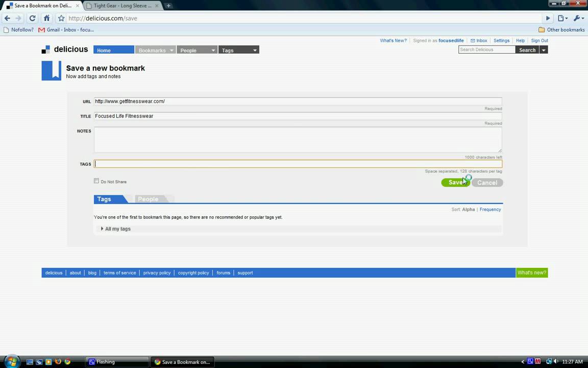Click into the Tags input field

[298, 164]
